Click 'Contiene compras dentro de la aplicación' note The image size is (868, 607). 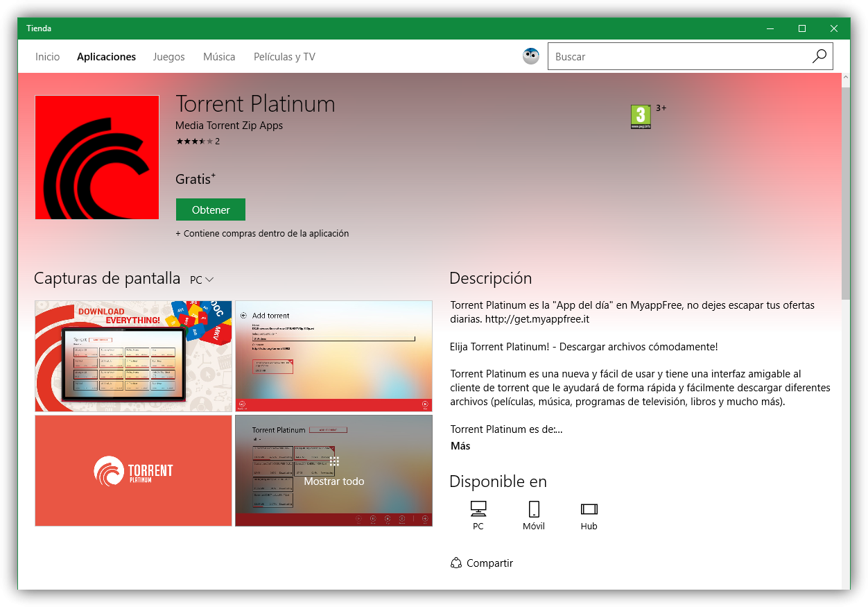click(x=262, y=234)
